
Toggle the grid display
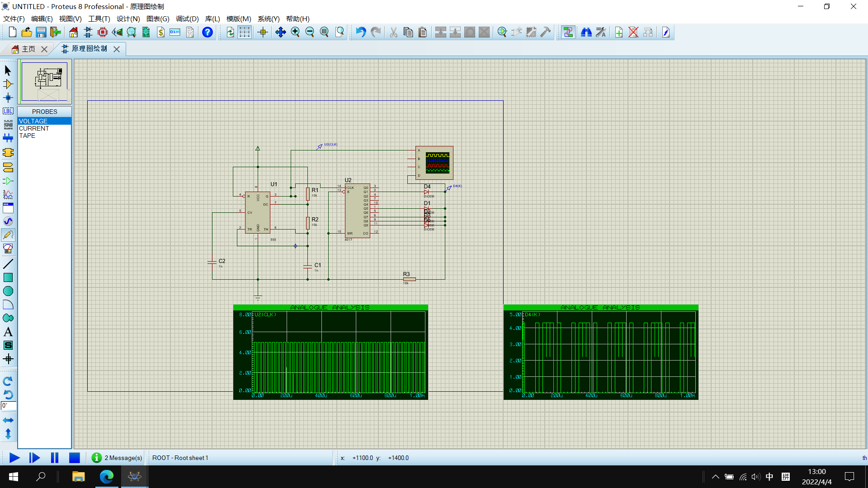245,32
